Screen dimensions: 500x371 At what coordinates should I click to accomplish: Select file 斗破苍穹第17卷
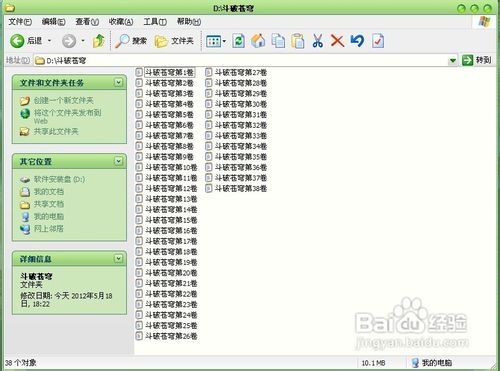171,241
